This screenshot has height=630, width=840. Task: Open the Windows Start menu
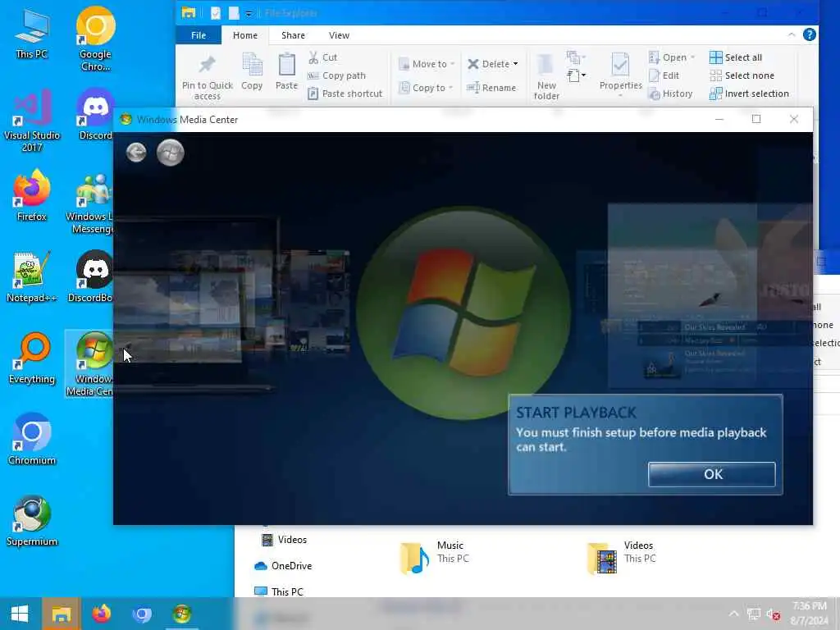pos(20,614)
